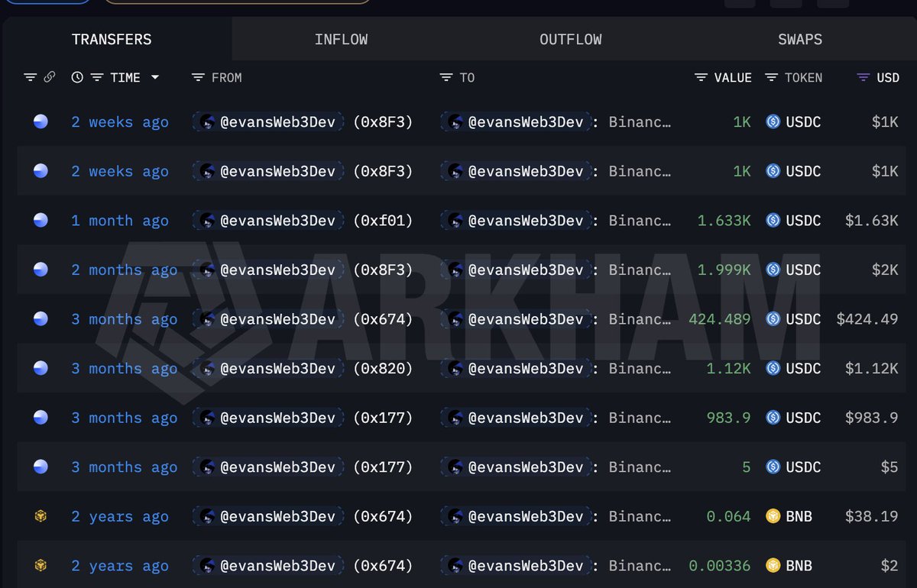Click the USDC token icon in the $1.12K row
The height and width of the screenshot is (588, 917).
[773, 368]
